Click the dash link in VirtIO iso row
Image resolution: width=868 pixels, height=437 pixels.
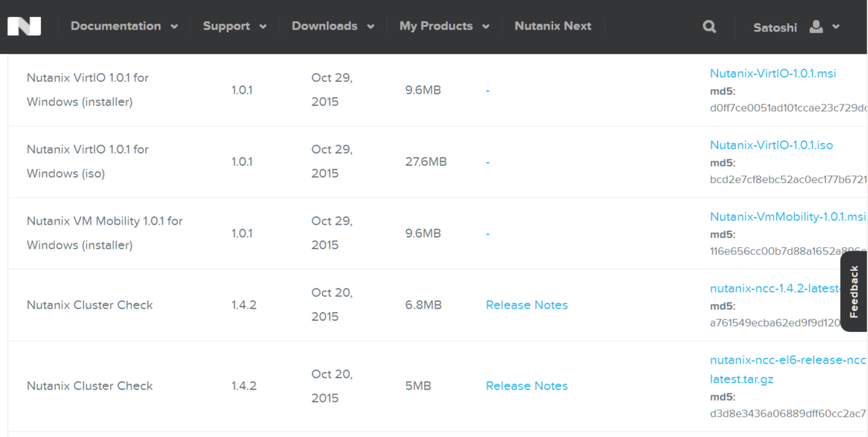click(x=488, y=162)
